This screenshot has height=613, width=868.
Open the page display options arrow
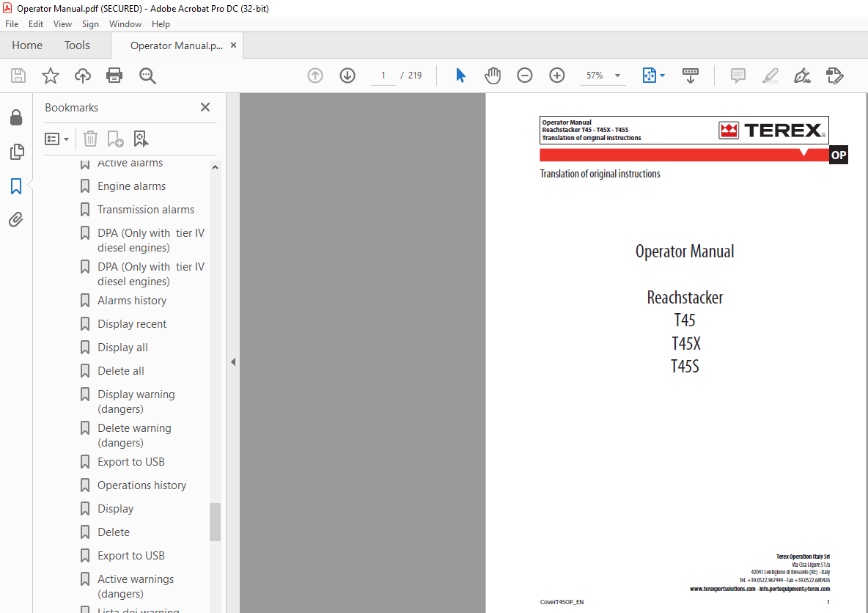coord(663,76)
